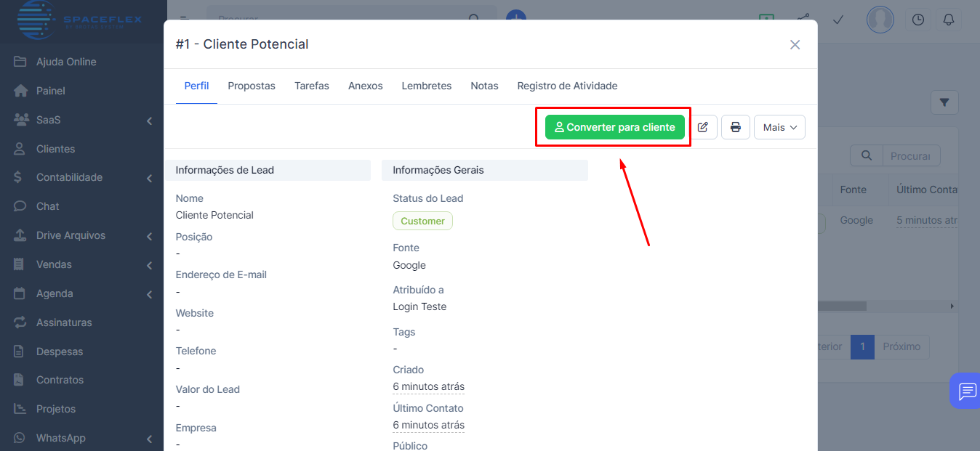Go to Próximo page in pagination
980x451 pixels.
tap(901, 346)
